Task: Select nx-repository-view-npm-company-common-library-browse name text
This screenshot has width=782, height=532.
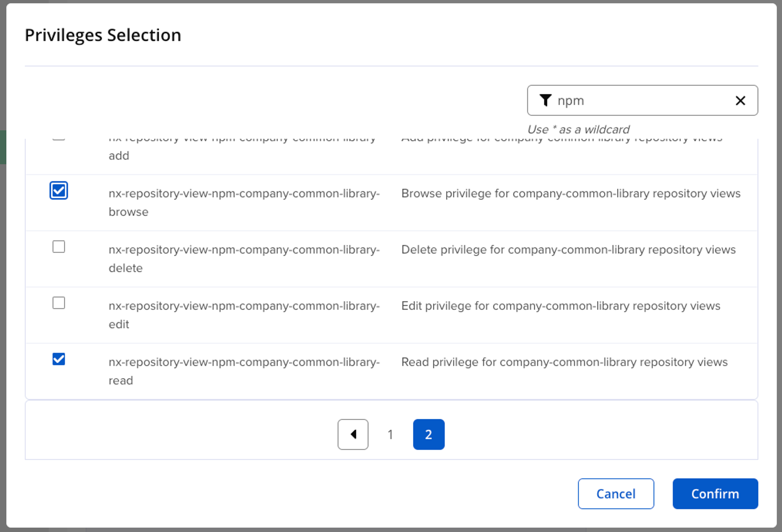Action: [x=244, y=194]
